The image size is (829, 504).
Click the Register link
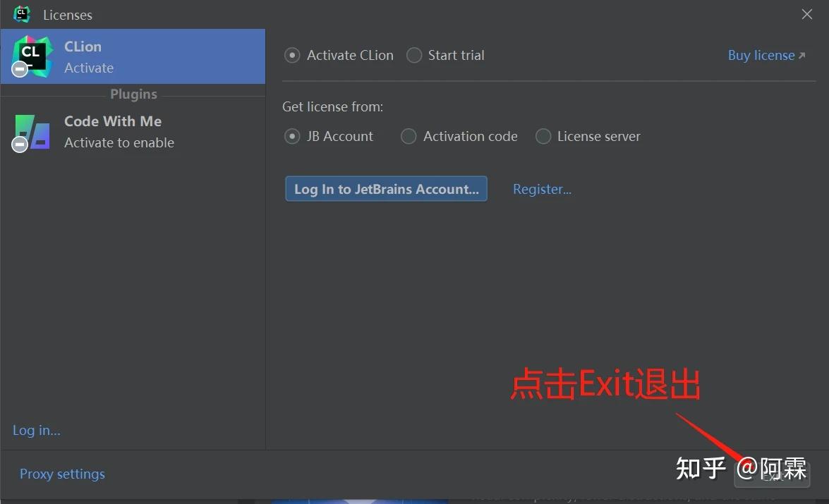542,188
